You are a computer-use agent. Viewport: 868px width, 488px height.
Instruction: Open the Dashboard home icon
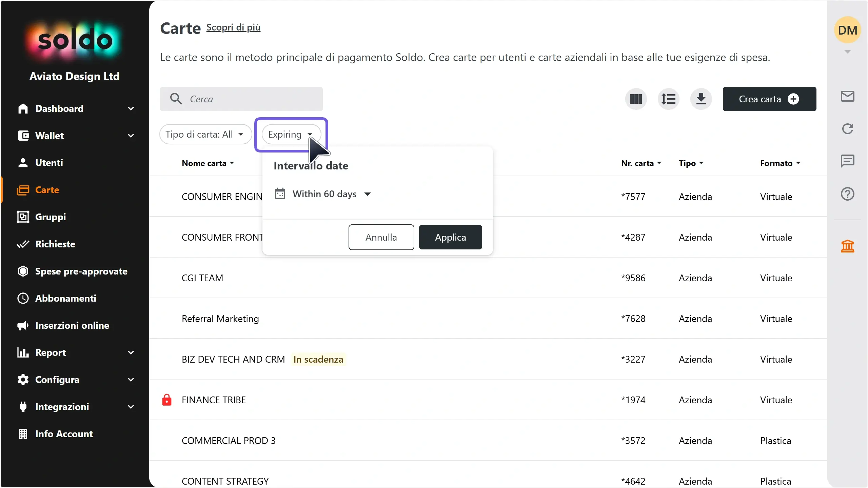pyautogui.click(x=23, y=108)
